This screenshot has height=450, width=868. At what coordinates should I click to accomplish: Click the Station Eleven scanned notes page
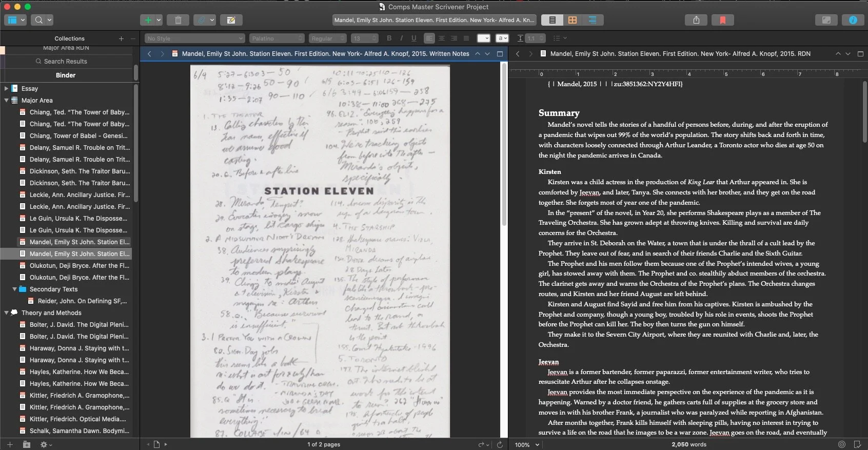coord(320,251)
